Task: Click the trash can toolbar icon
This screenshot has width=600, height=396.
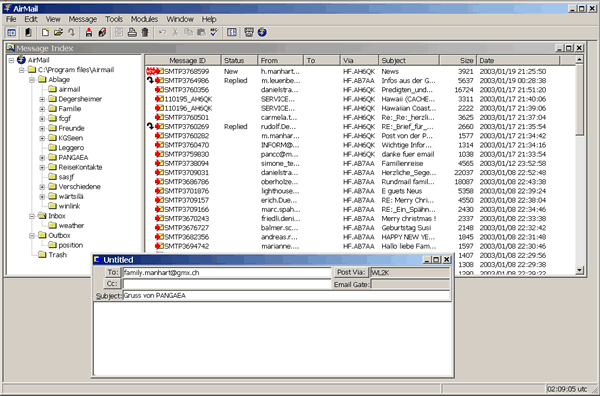Action: click(145, 33)
